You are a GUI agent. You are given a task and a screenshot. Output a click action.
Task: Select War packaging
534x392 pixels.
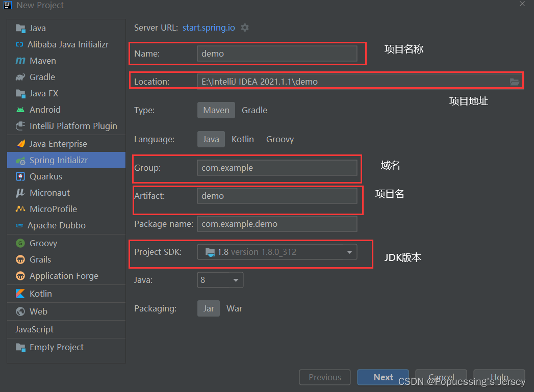234,308
